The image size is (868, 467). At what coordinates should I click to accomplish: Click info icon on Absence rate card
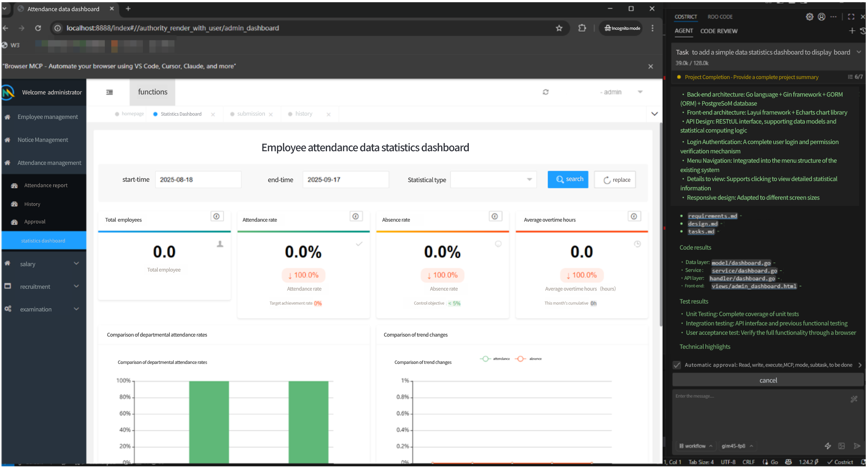pos(495,216)
